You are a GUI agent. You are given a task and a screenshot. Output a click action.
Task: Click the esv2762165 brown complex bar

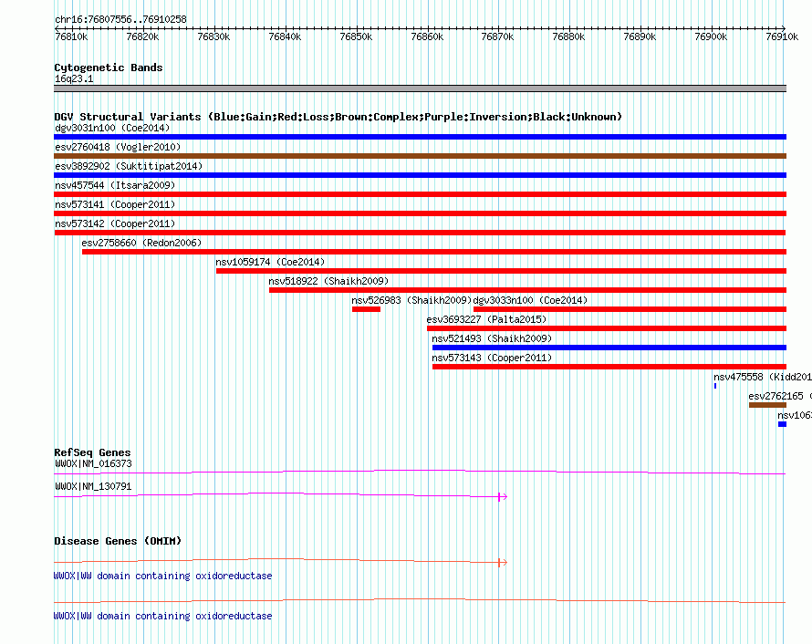[x=767, y=405]
